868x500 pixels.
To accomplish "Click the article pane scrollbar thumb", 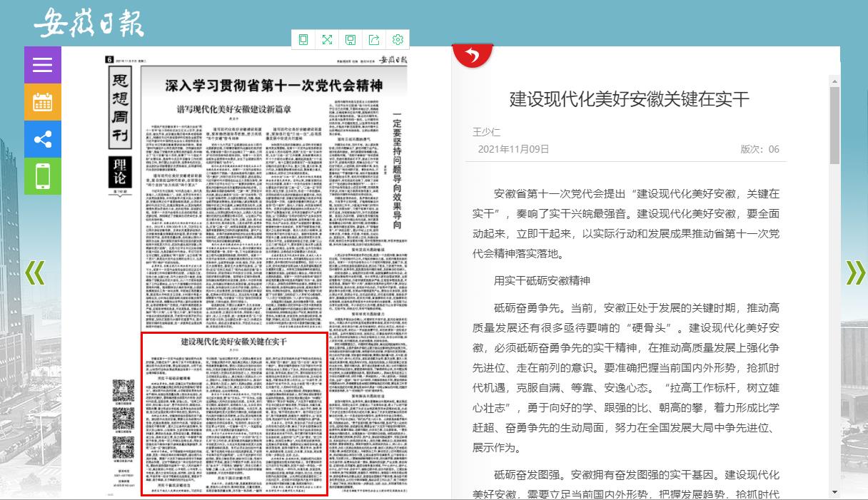I will pyautogui.click(x=834, y=125).
